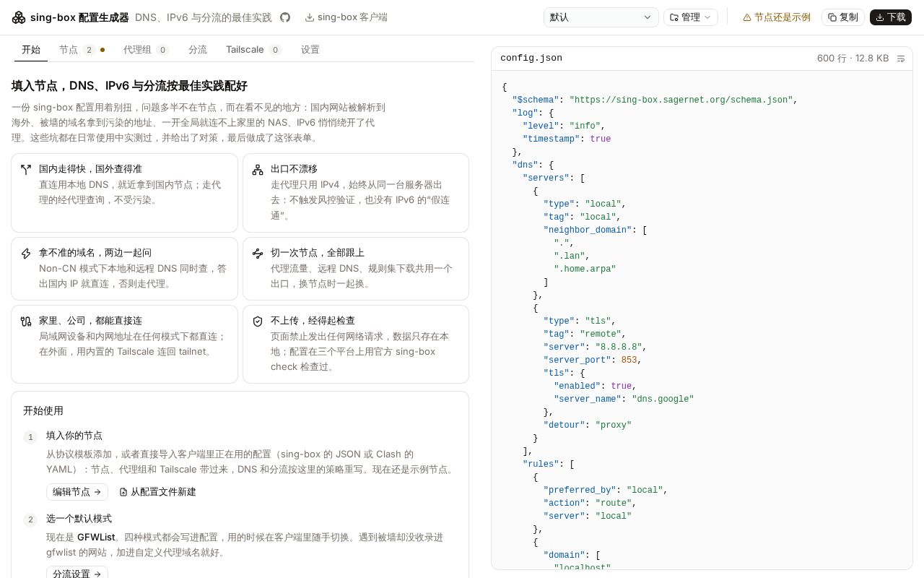Toggle word wrap icon in config.json header
The width and height of the screenshot is (924, 578).
(901, 59)
